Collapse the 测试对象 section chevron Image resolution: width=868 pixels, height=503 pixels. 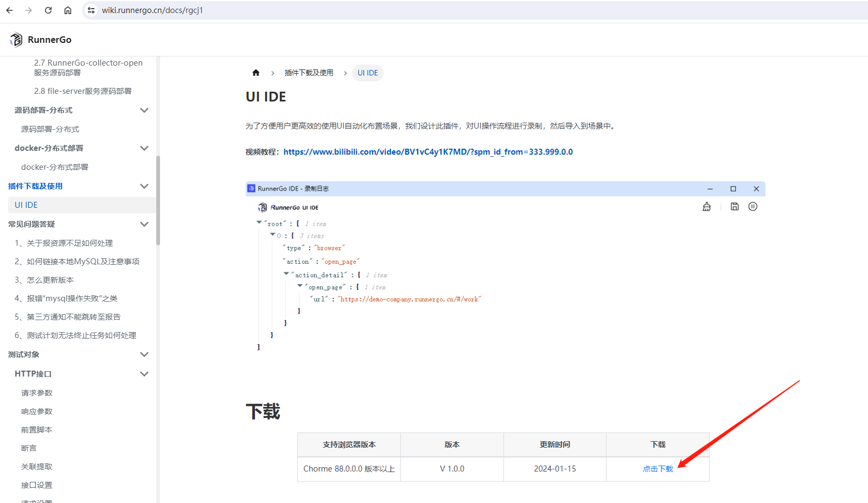144,354
